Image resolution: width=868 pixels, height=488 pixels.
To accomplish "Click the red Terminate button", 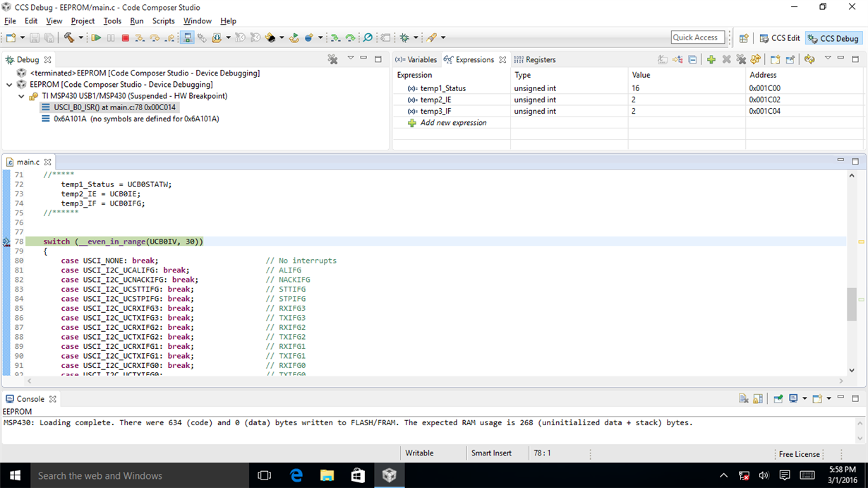I will point(126,37).
